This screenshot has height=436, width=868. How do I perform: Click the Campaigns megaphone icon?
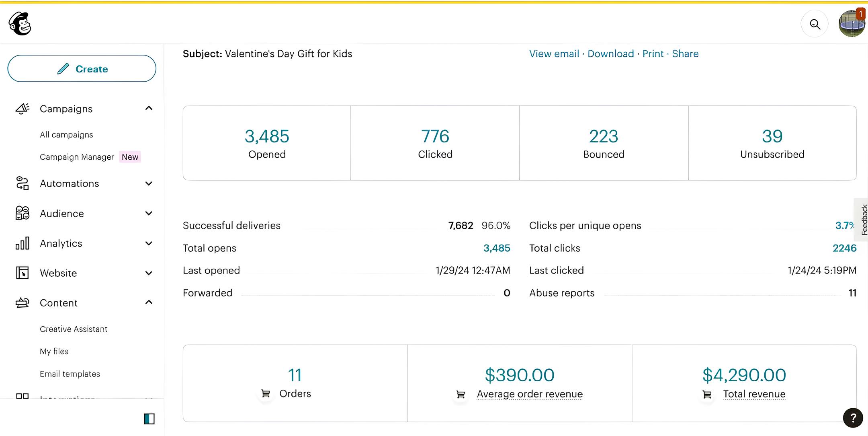pos(23,109)
